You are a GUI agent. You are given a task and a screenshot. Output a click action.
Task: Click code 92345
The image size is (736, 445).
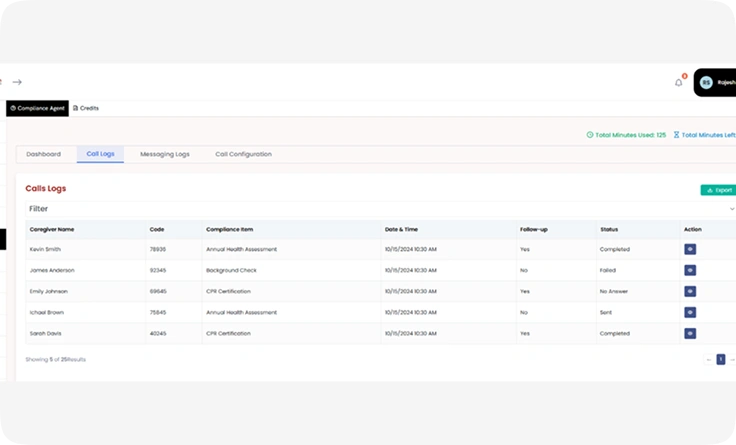tap(158, 270)
